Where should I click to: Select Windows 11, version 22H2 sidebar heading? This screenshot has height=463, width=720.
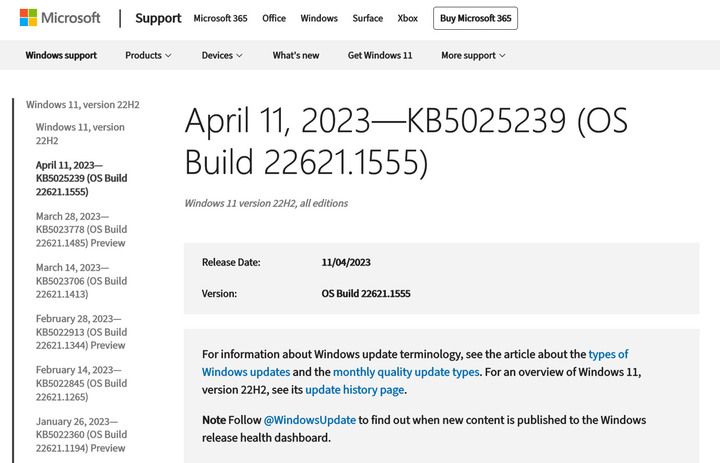[x=83, y=105]
